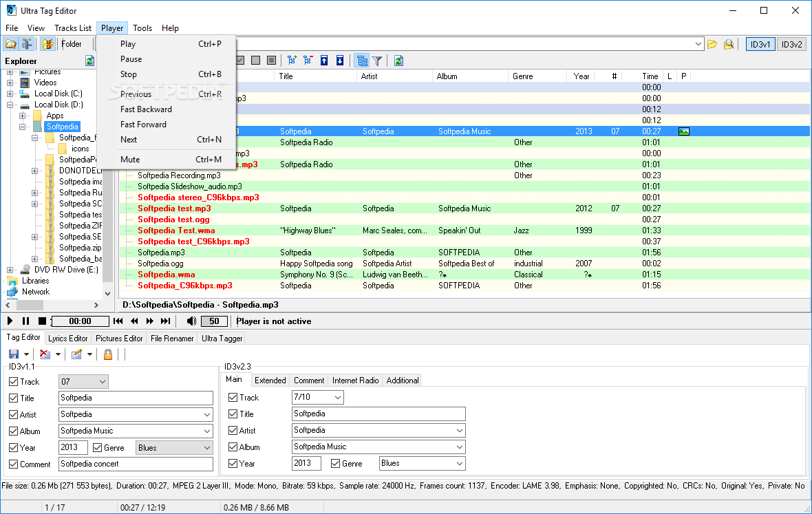Uncheck the ID3v1.1 Album checkbox
Screen dimensions: 812x514
click(x=14, y=431)
